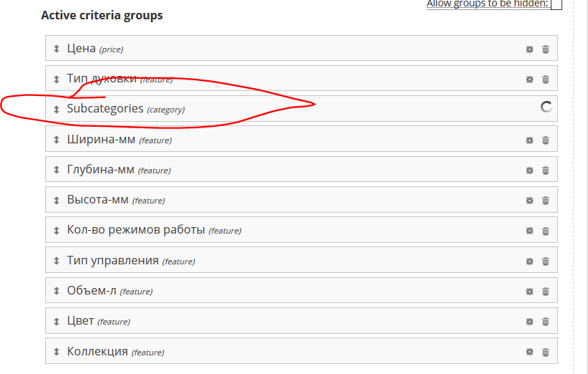Delete the Ширина-мм feature group

(546, 140)
